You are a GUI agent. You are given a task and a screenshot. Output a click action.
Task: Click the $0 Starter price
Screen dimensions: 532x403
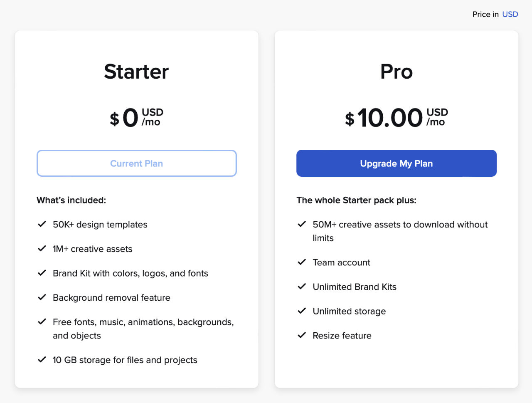(136, 118)
